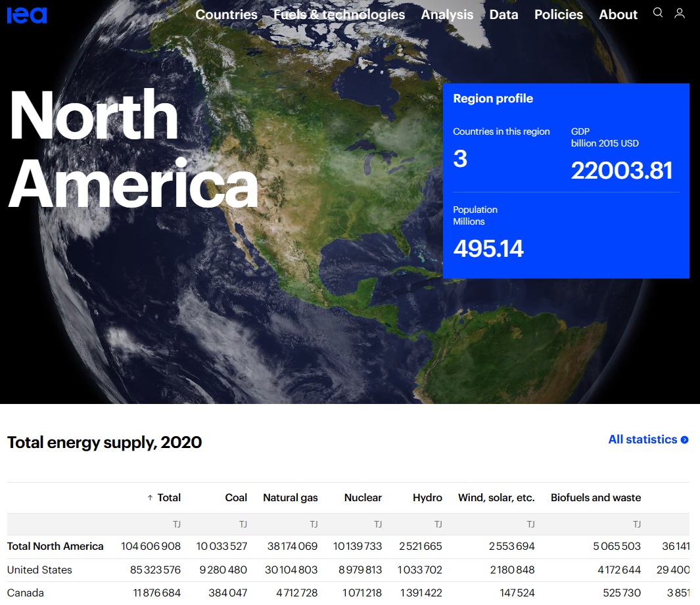
Task: Select Canada natural gas 4 712 728
Action: click(x=297, y=593)
